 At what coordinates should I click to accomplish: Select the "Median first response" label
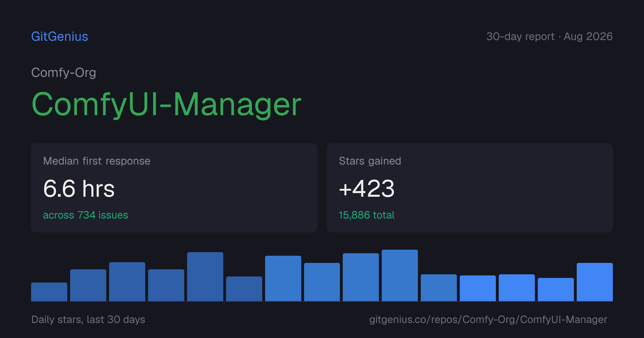click(x=97, y=161)
